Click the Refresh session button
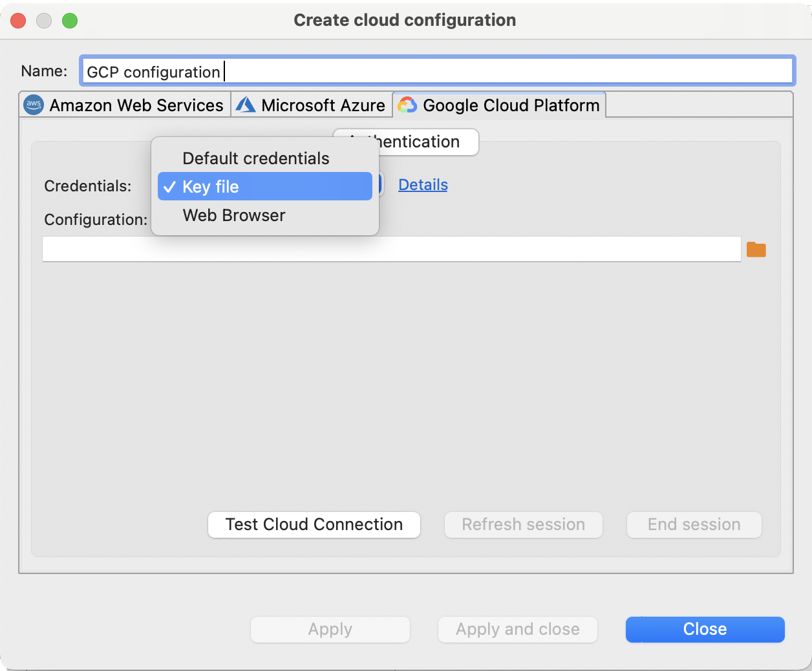This screenshot has width=812, height=671. 523,524
